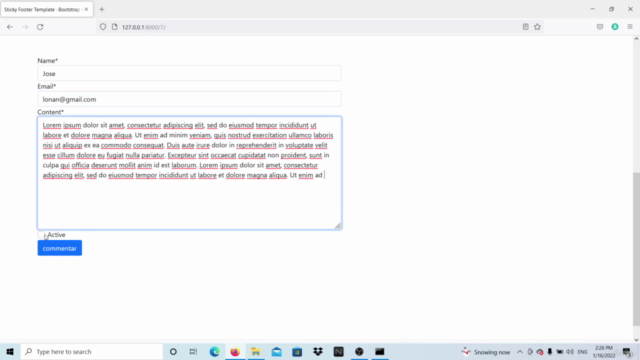The height and width of the screenshot is (360, 640).
Task: Click the vertical page scrollbar thumb
Action: 636,249
